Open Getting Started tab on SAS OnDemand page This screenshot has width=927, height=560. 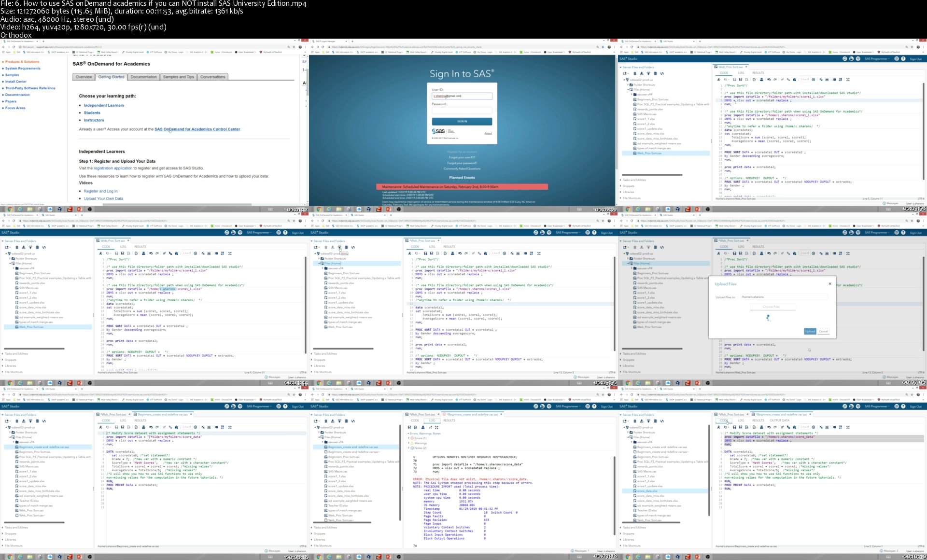(111, 77)
